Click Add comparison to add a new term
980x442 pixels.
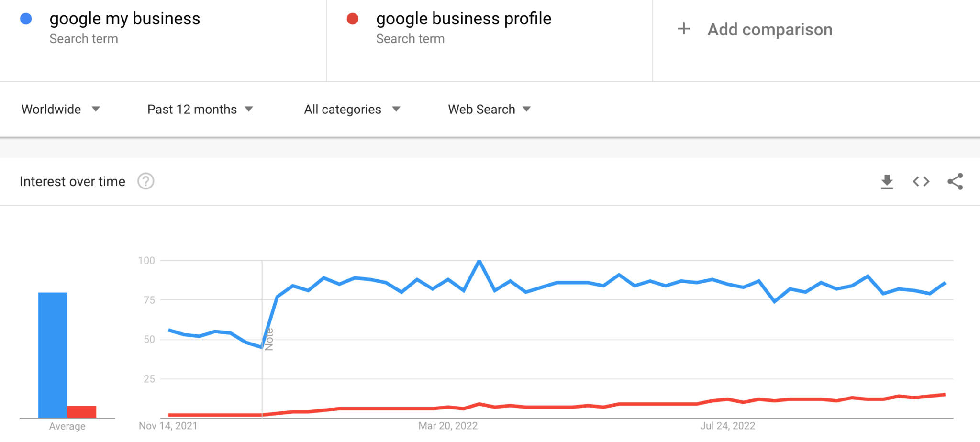tap(769, 29)
